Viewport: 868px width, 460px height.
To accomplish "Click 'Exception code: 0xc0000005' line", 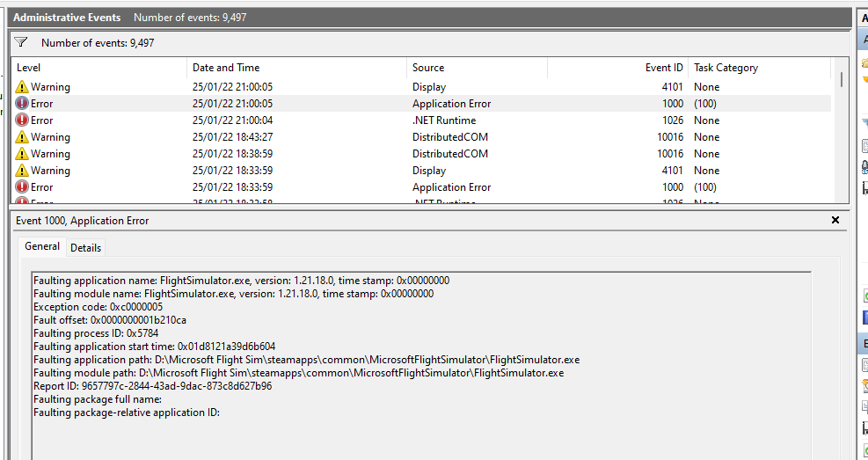I will (x=98, y=307).
